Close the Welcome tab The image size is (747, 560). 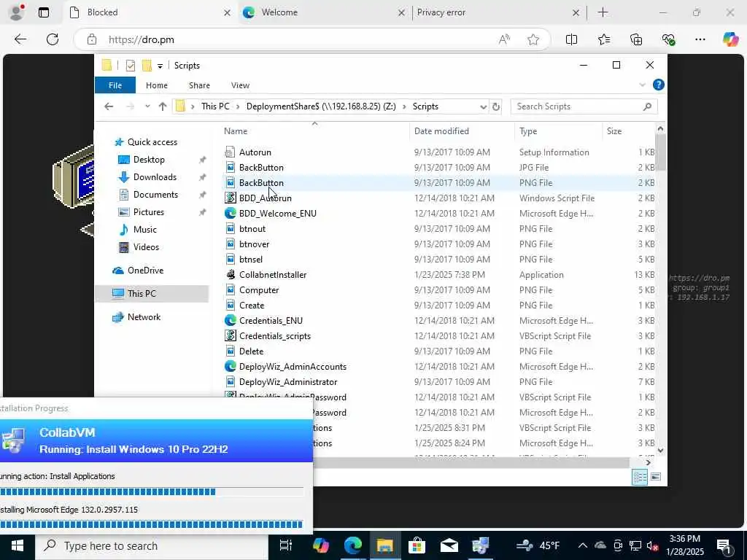[x=401, y=13]
